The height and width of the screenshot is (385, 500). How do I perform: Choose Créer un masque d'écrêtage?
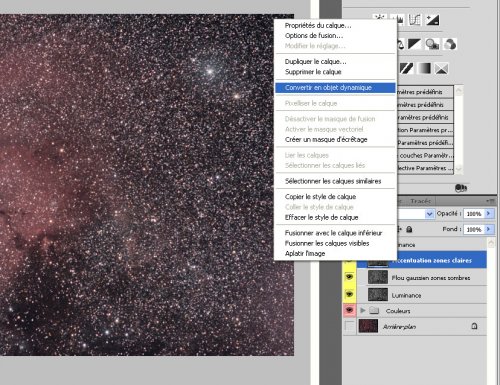point(326,140)
